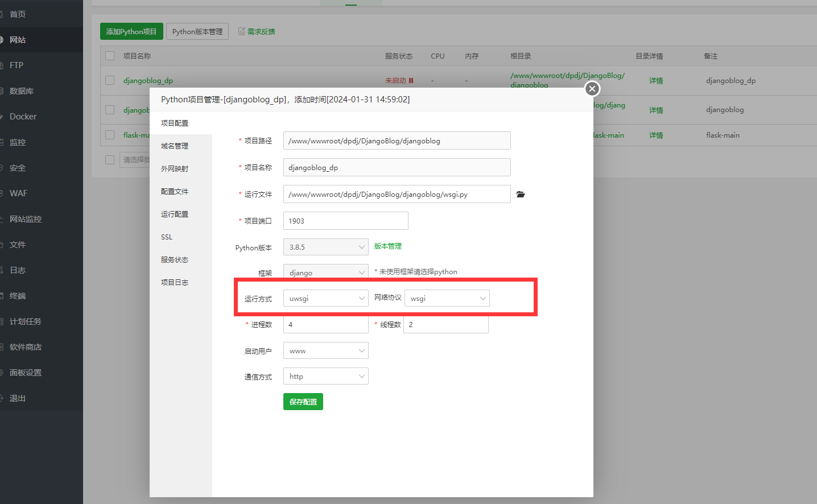The width and height of the screenshot is (817, 504).
Task: Click the feedback edit icon in toolbar
Action: pyautogui.click(x=241, y=31)
